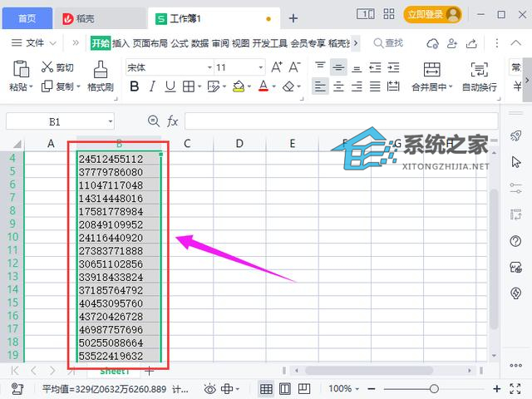Add a new document tab with plus
532x399 pixels.
[293, 18]
